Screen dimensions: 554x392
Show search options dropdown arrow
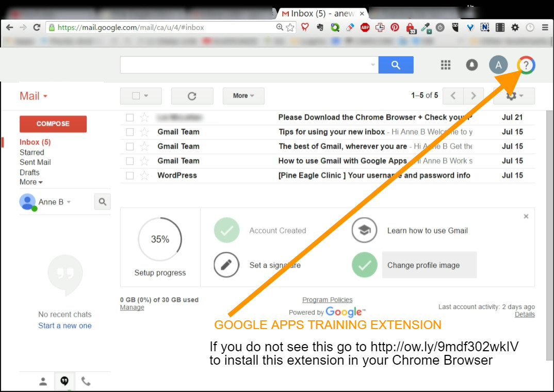[373, 64]
